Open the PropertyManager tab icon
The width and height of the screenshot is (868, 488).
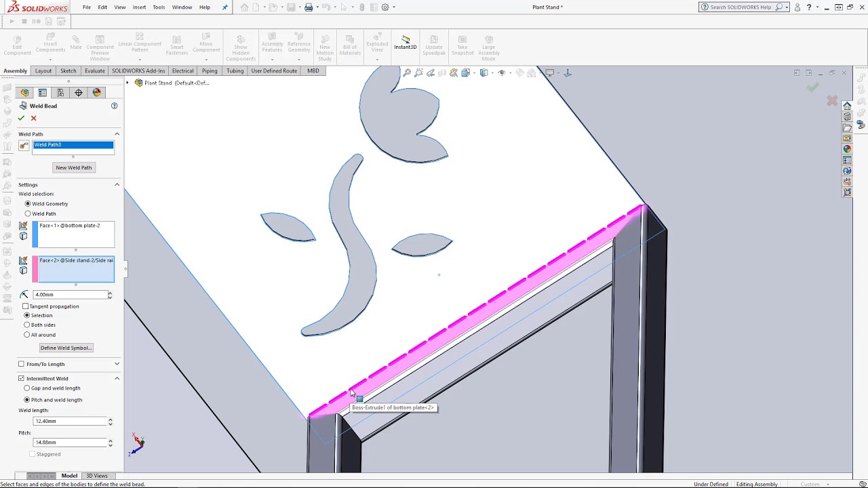coord(42,92)
